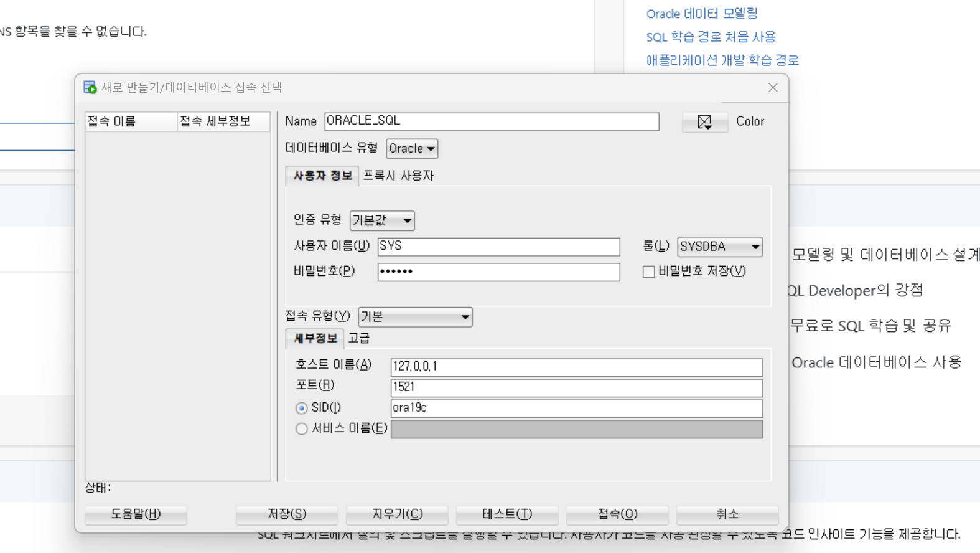The width and height of the screenshot is (980, 553).
Task: Click the 테스트(T) button
Action: coord(507,514)
